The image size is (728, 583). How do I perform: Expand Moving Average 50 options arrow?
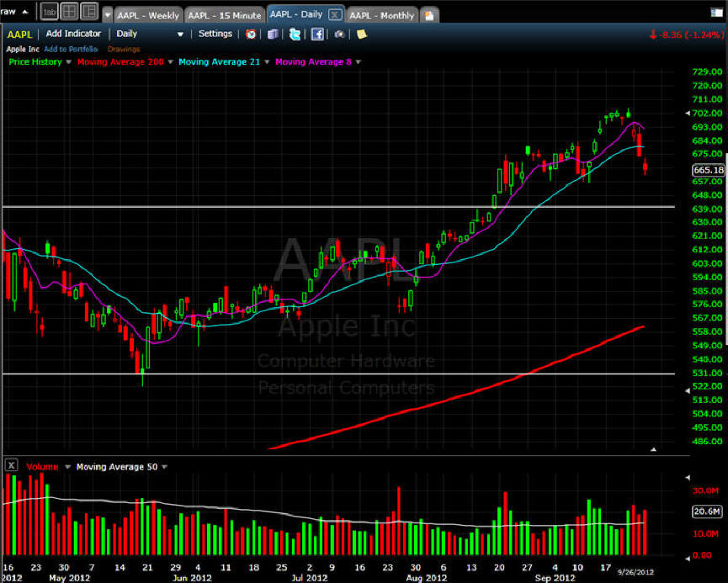[x=164, y=467]
